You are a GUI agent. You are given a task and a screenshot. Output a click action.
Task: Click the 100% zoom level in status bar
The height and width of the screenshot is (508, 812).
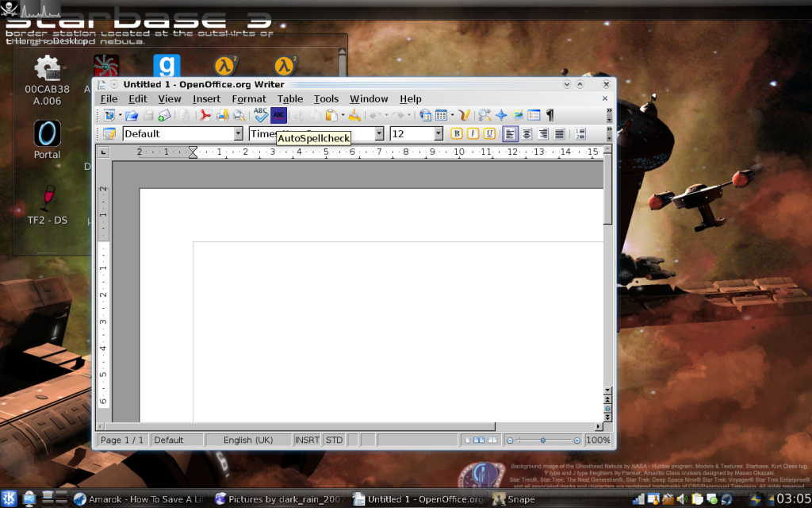point(598,440)
